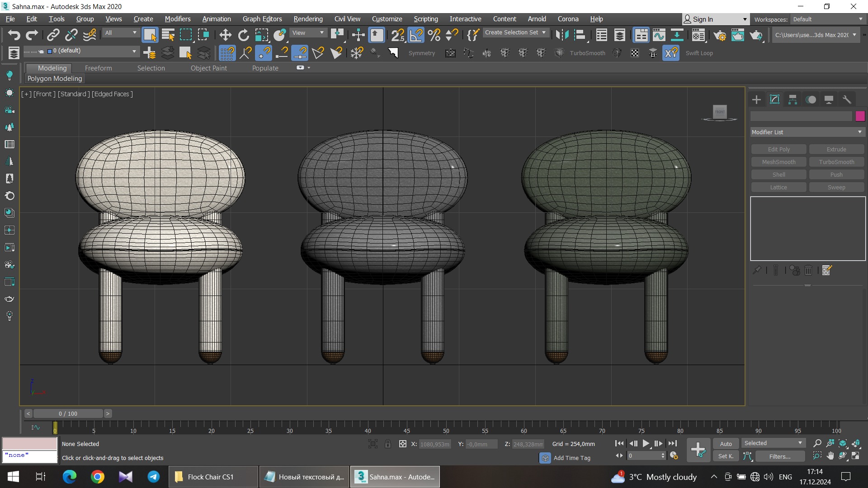Open the Modifier List dropdown
The image size is (868, 488).
click(807, 132)
